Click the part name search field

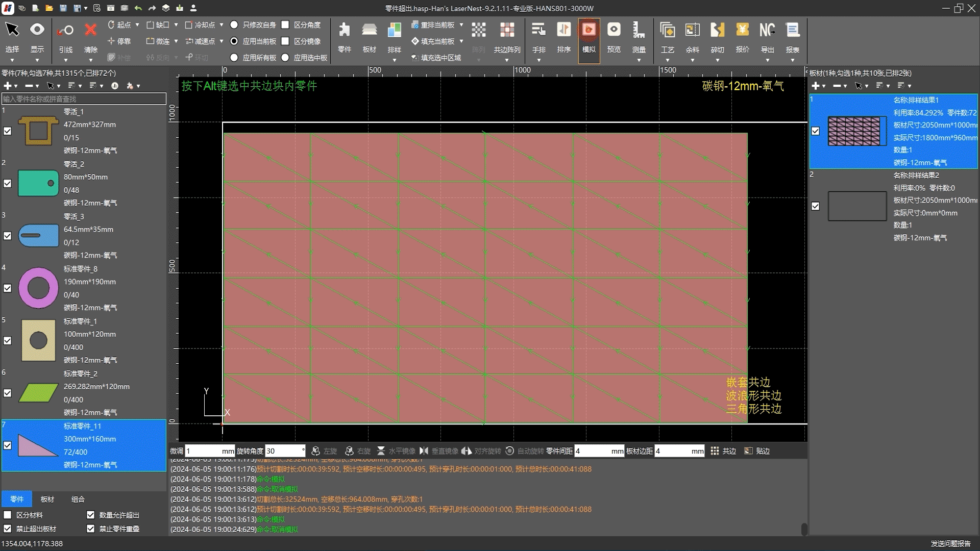coord(84,99)
